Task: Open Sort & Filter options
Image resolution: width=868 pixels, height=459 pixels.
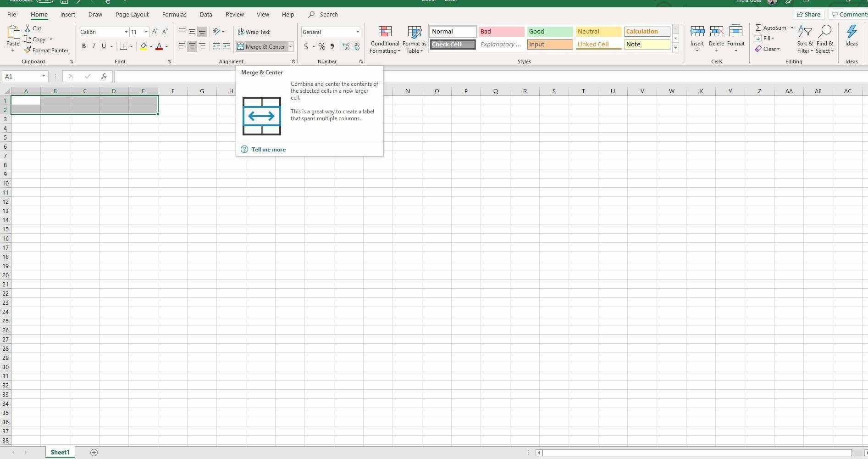Action: [805, 39]
